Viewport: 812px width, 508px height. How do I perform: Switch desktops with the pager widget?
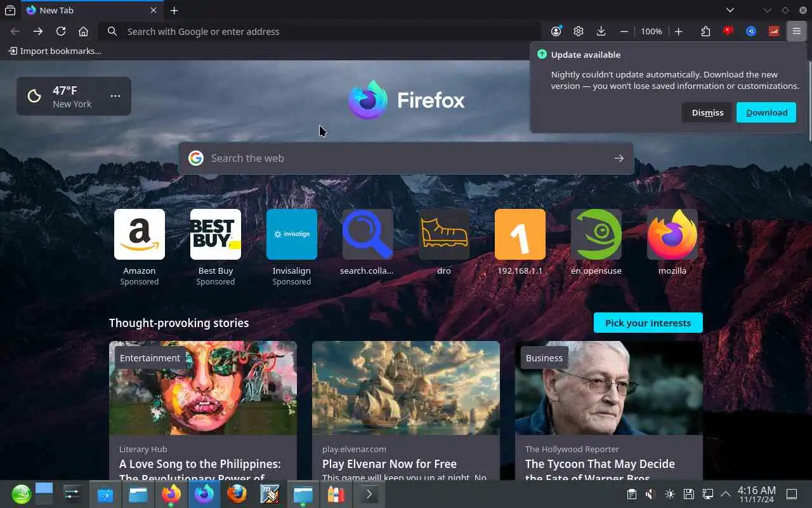point(44,494)
